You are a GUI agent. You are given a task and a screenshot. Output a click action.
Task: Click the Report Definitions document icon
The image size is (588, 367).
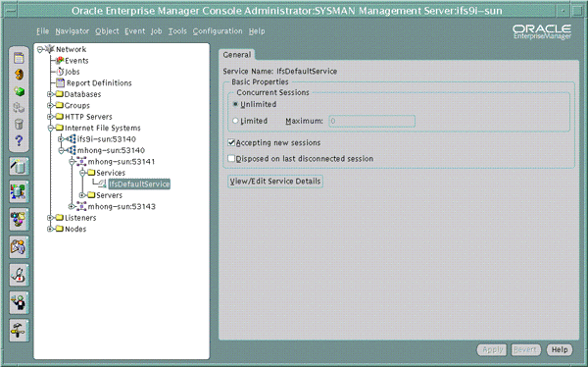[60, 83]
